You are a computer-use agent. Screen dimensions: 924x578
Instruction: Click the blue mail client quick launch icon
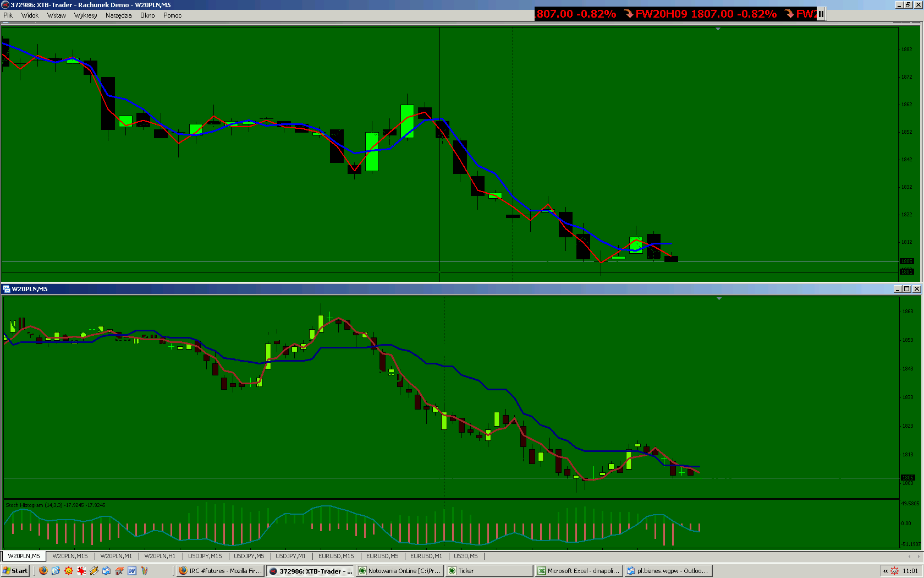[x=56, y=571]
